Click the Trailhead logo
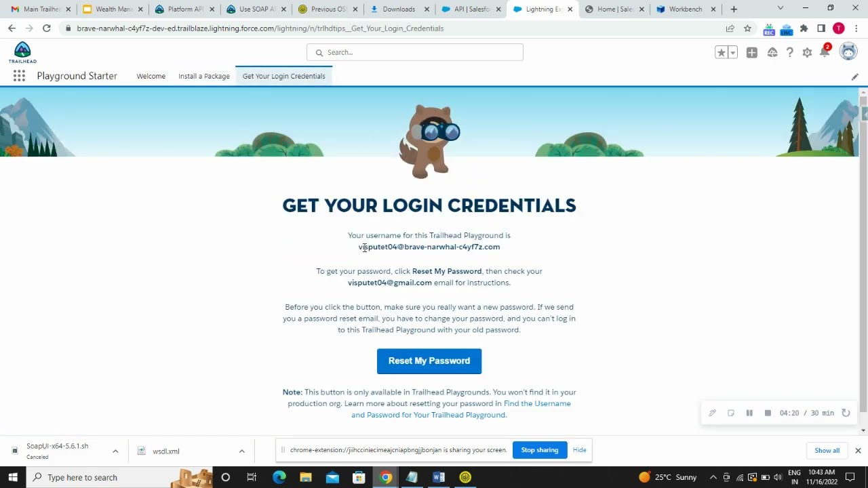This screenshot has height=488, width=868. click(x=22, y=52)
